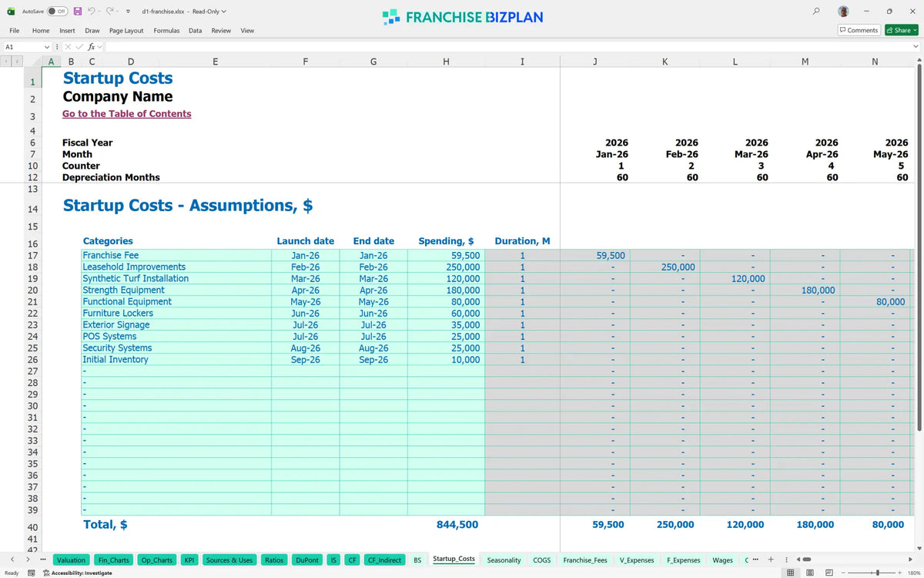Screen dimensions: 924x578
Task: Add a new sheet with plus icon
Action: 771,560
